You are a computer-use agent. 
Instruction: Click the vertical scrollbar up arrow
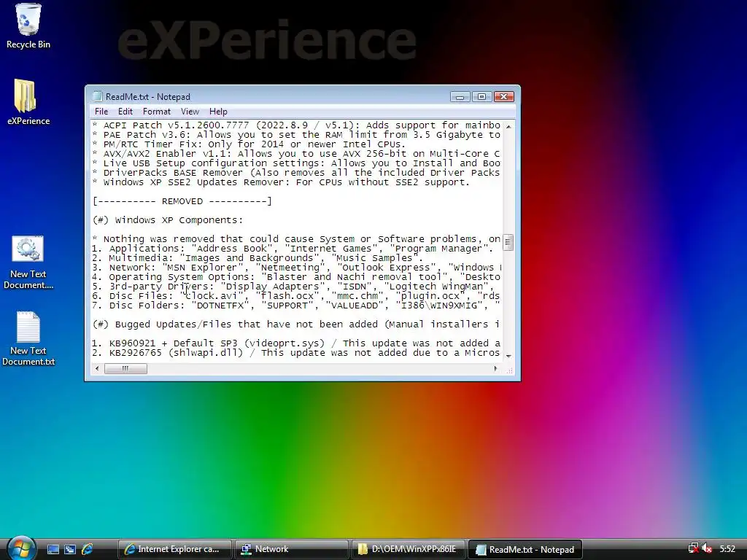(508, 127)
